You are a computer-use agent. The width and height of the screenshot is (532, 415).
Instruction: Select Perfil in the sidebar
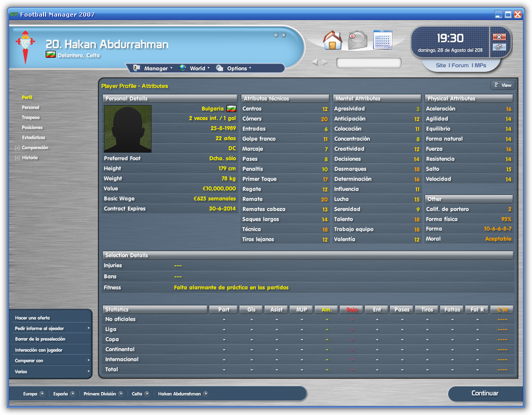tap(27, 97)
